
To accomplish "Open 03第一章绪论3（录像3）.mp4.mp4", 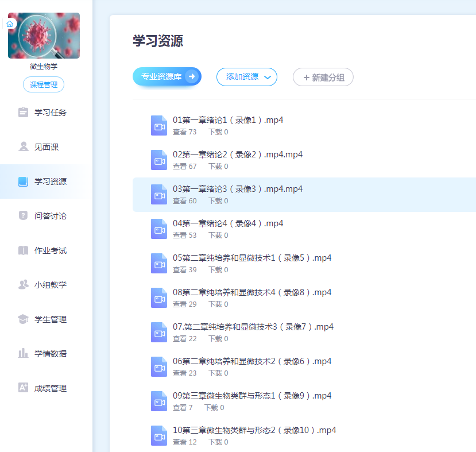I will pos(238,189).
